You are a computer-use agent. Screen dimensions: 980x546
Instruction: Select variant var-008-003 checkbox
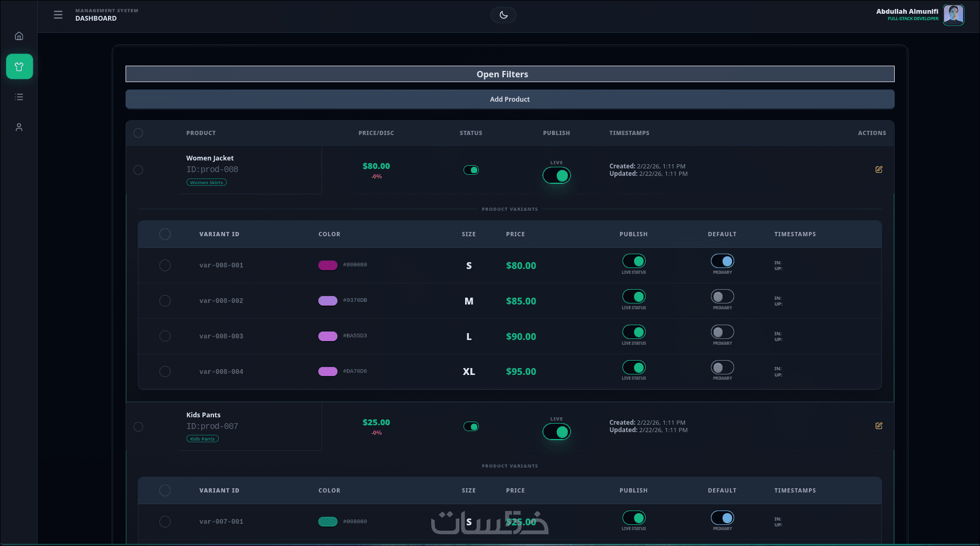(165, 336)
